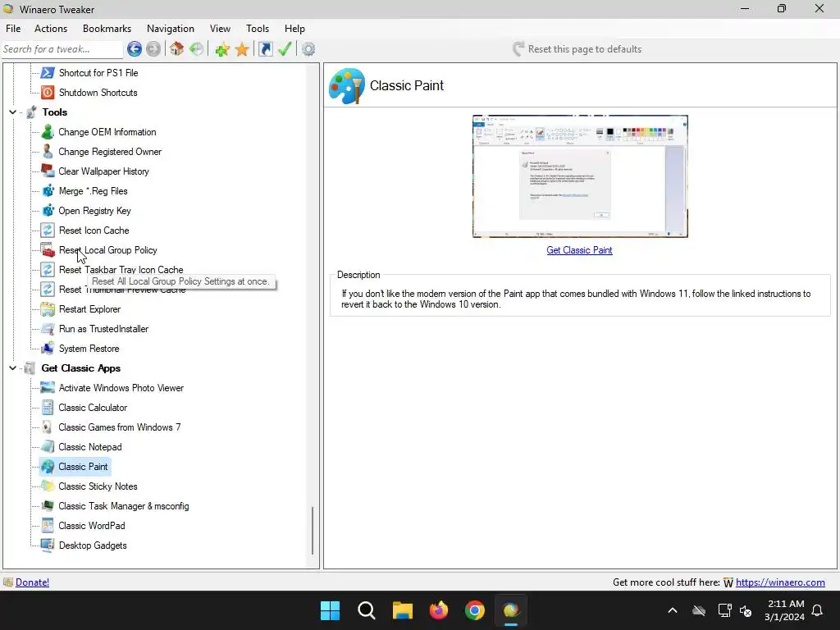Select Classic Games from Windows 7
Image resolution: width=840 pixels, height=630 pixels.
[x=120, y=427]
